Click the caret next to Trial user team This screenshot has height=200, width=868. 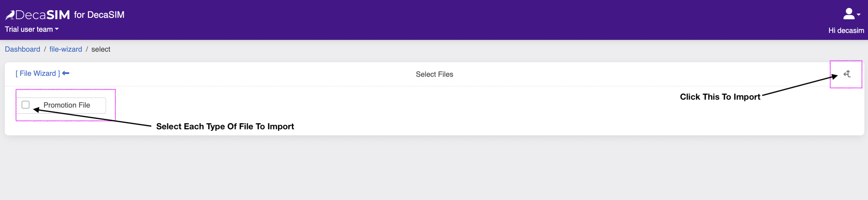tap(56, 29)
